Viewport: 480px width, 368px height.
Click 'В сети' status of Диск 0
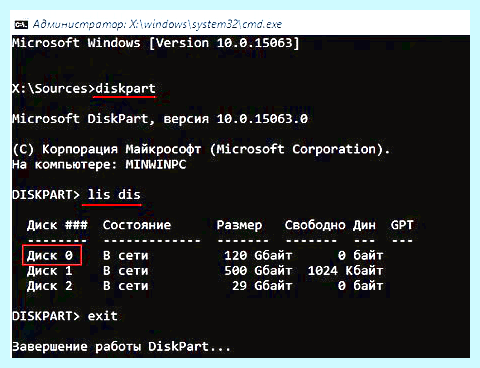126,256
